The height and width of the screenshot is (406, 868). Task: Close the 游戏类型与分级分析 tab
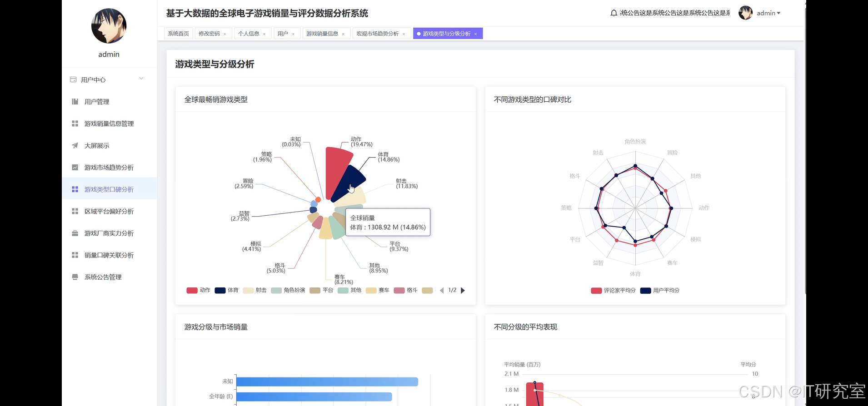coord(475,34)
